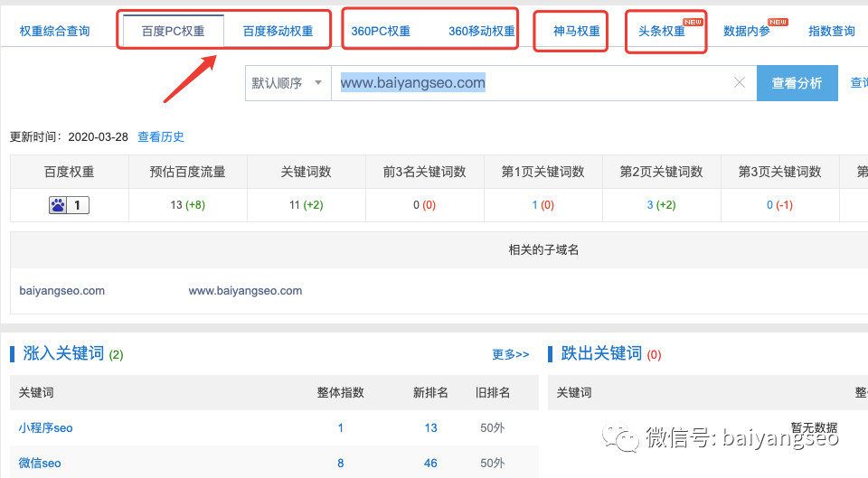Switch to the 权重综合查询 tab
The width and height of the screenshot is (868, 478).
click(54, 32)
